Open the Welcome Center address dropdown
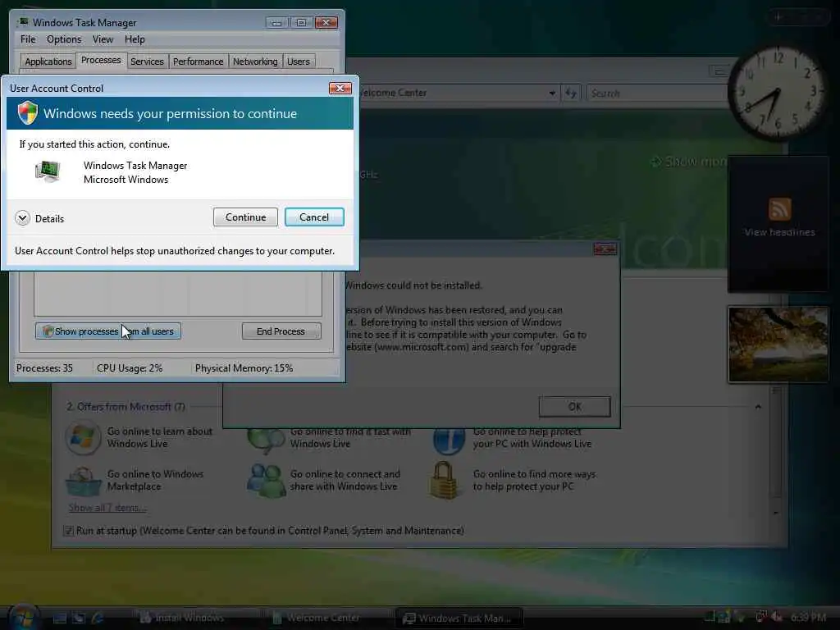 tap(552, 94)
